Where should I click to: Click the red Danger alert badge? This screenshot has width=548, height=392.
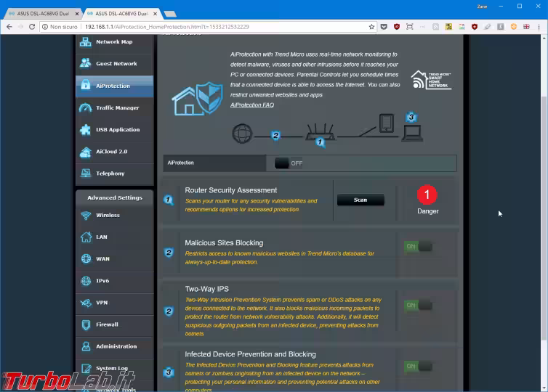pyautogui.click(x=427, y=195)
